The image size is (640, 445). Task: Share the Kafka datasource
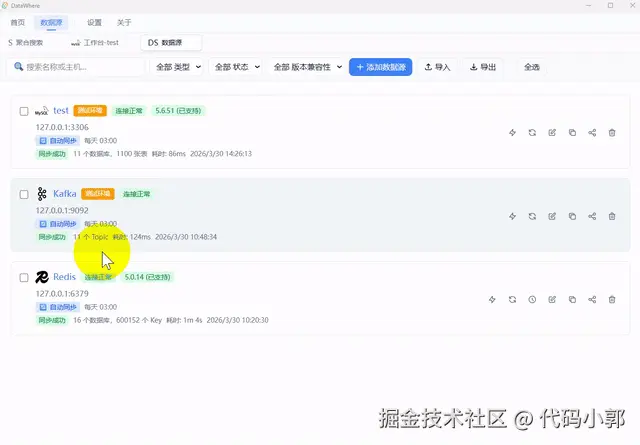[592, 216]
